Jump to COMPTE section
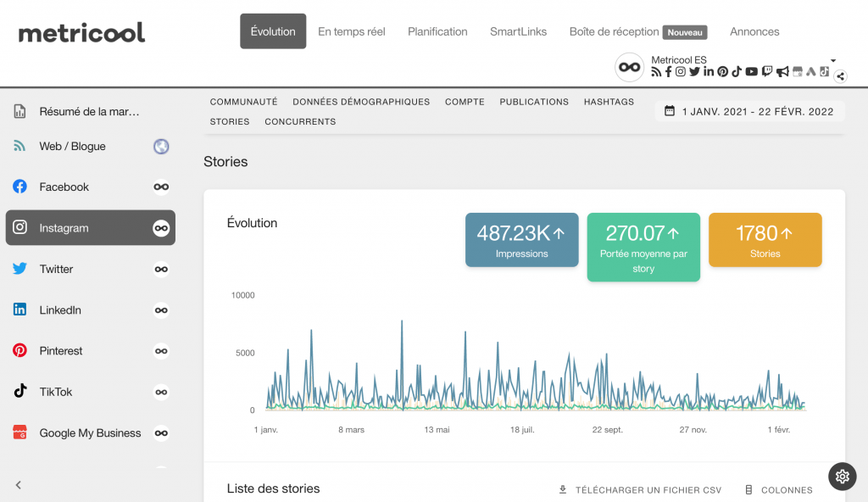The image size is (868, 502). tap(465, 102)
